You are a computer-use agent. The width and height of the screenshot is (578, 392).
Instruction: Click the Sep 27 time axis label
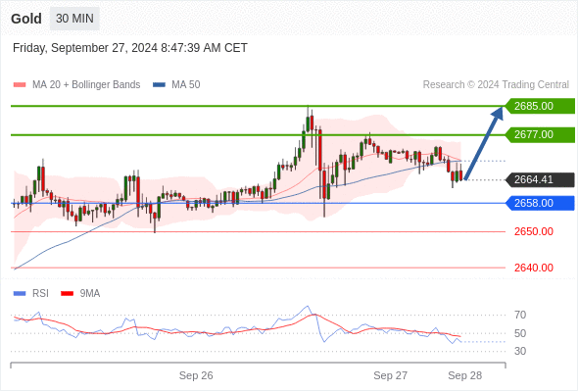pos(390,375)
